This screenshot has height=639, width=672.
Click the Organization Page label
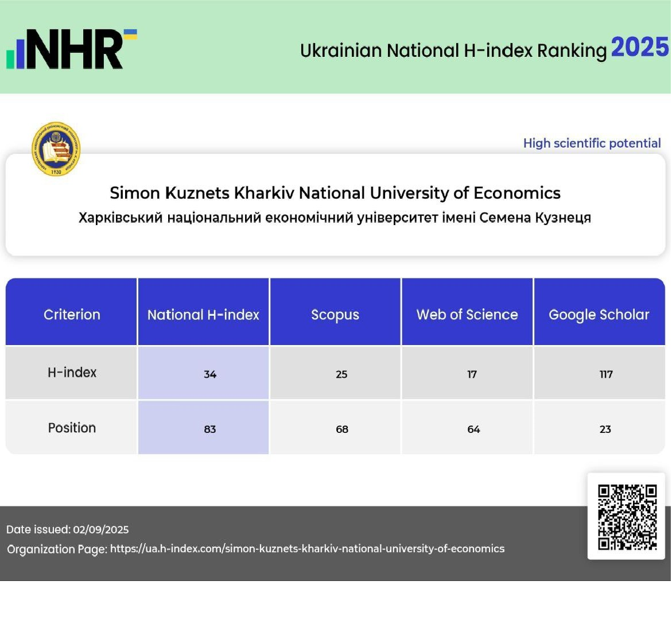pyautogui.click(x=57, y=549)
